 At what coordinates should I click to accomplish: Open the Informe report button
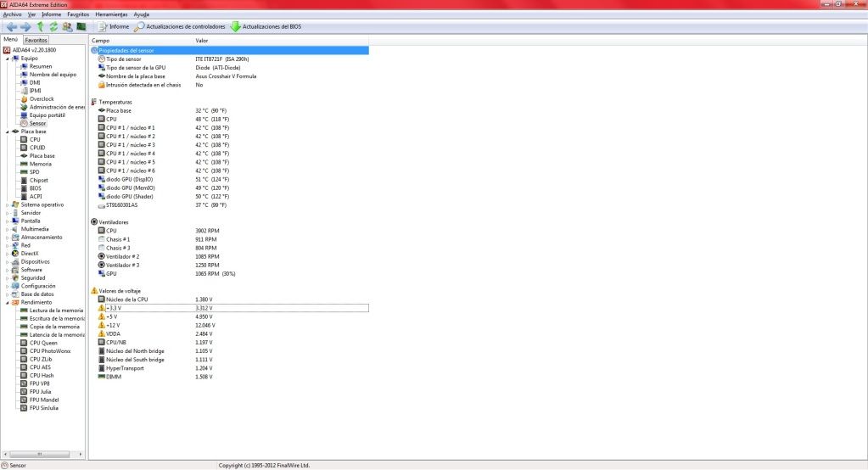point(114,26)
